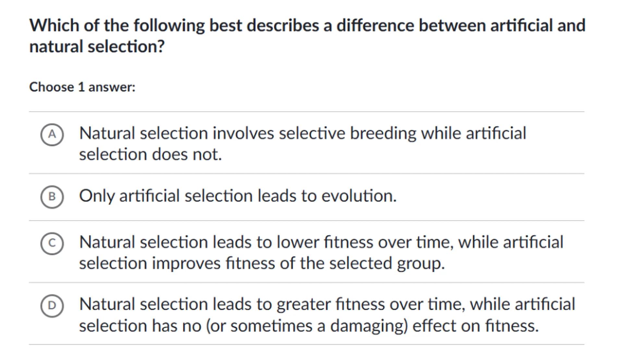Image resolution: width=638 pixels, height=364 pixels.
Task: Click the line "selection does not."
Action: pyautogui.click(x=150, y=155)
